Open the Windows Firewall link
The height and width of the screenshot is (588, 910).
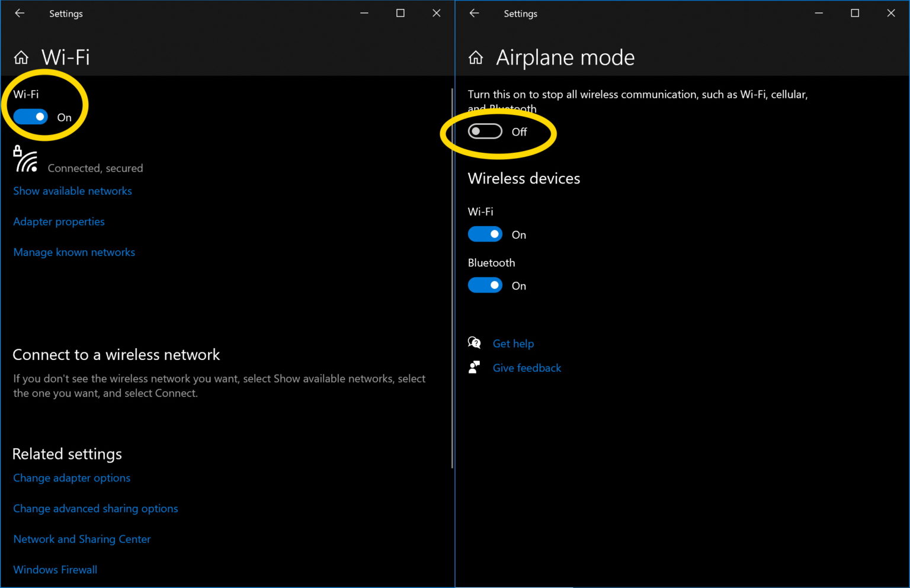(55, 570)
